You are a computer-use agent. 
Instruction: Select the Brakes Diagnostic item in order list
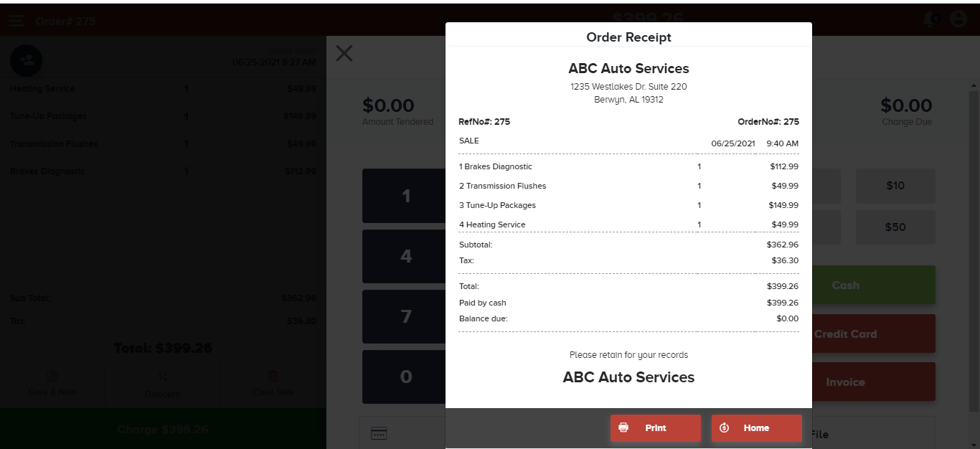coord(47,171)
